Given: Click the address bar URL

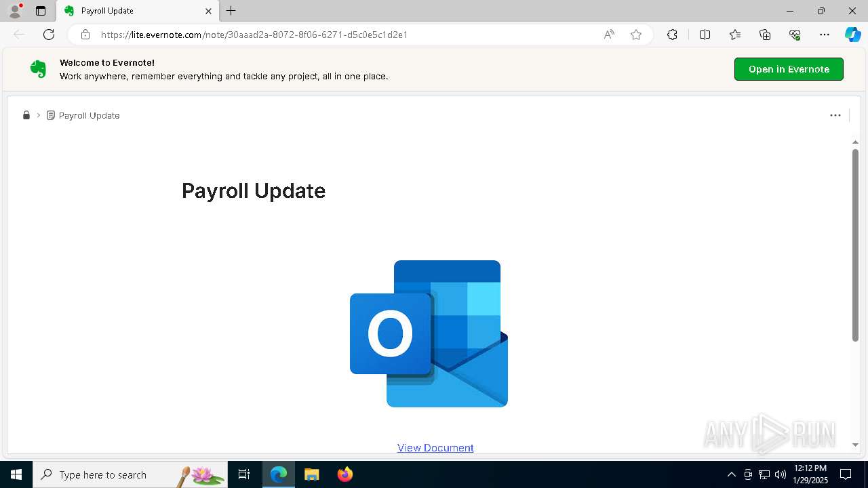Looking at the screenshot, I should 254,35.
